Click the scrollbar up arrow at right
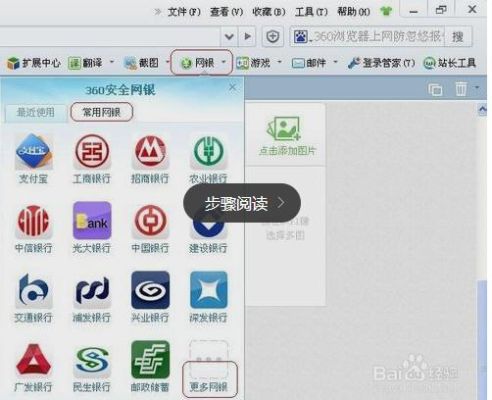Screen dimensions: 492x400 coord(482,109)
